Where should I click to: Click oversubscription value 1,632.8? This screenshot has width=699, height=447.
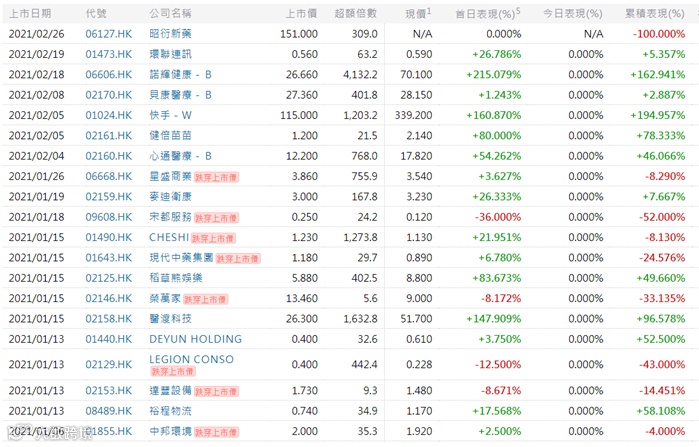tap(360, 319)
